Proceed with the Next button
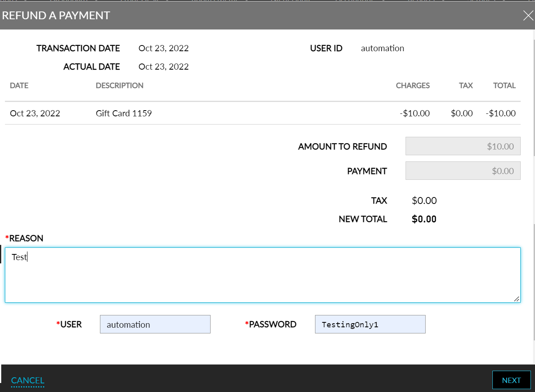The image size is (535, 392). (511, 380)
